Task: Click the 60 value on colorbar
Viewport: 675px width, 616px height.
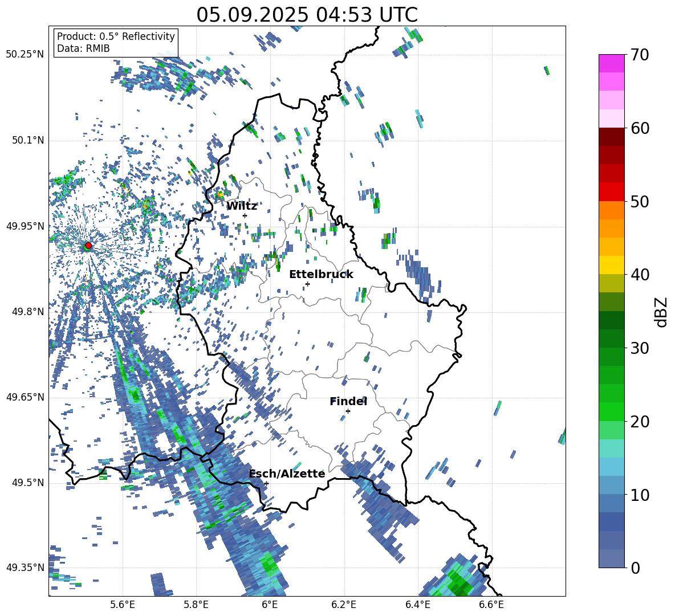Action: 640,128
